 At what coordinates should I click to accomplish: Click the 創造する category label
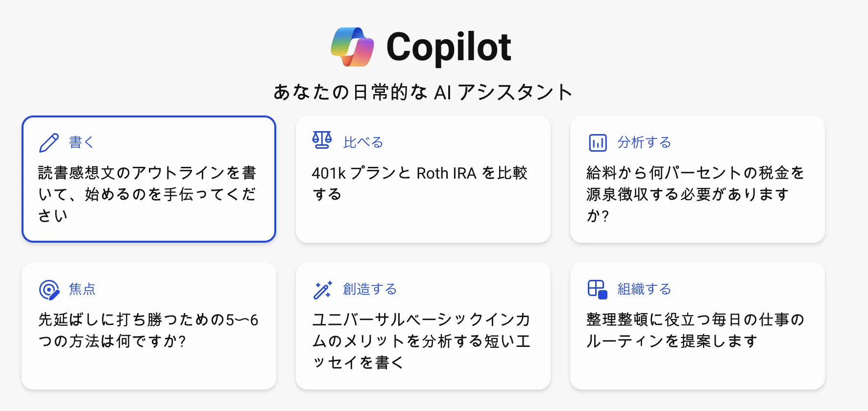coord(370,289)
